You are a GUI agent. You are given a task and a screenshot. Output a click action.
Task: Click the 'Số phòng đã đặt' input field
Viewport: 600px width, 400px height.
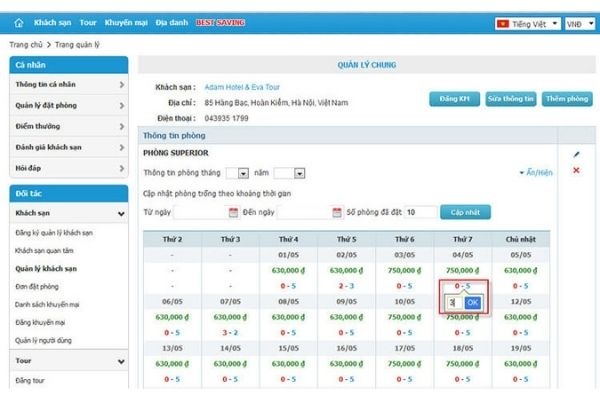421,212
